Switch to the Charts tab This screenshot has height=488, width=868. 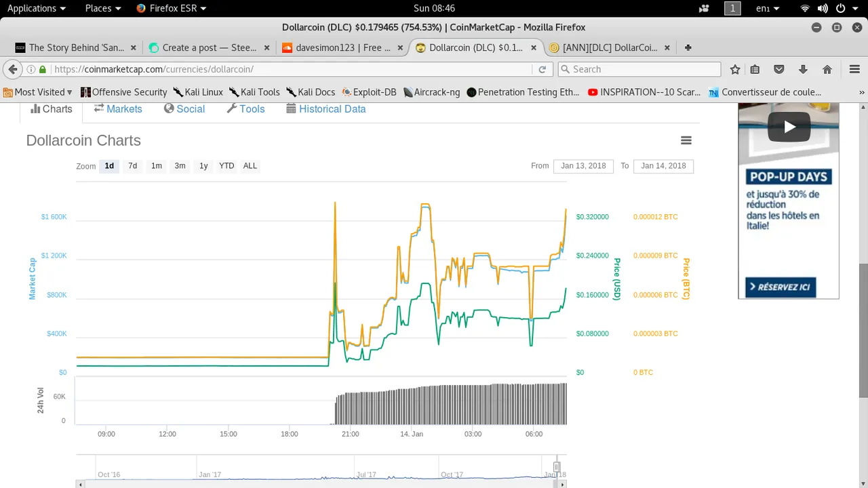coord(52,109)
